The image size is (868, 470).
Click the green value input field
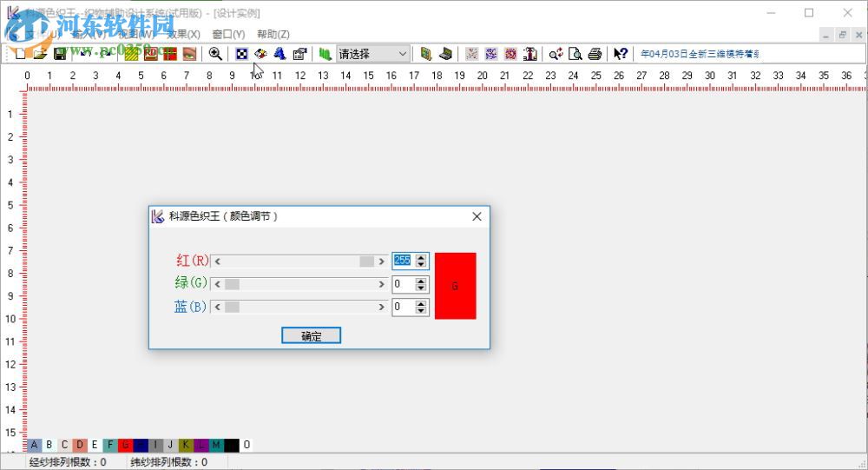click(x=404, y=284)
